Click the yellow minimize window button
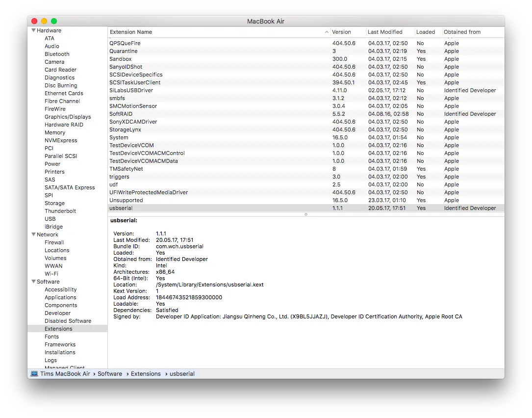 tap(44, 21)
